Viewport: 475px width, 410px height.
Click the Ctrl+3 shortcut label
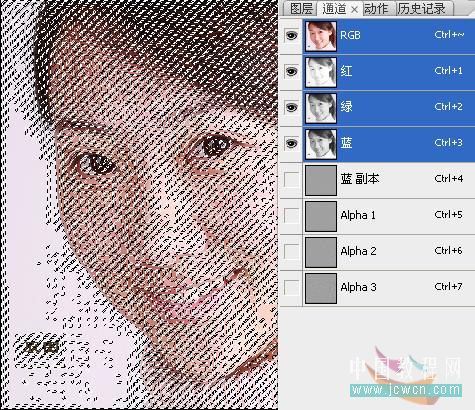[449, 143]
